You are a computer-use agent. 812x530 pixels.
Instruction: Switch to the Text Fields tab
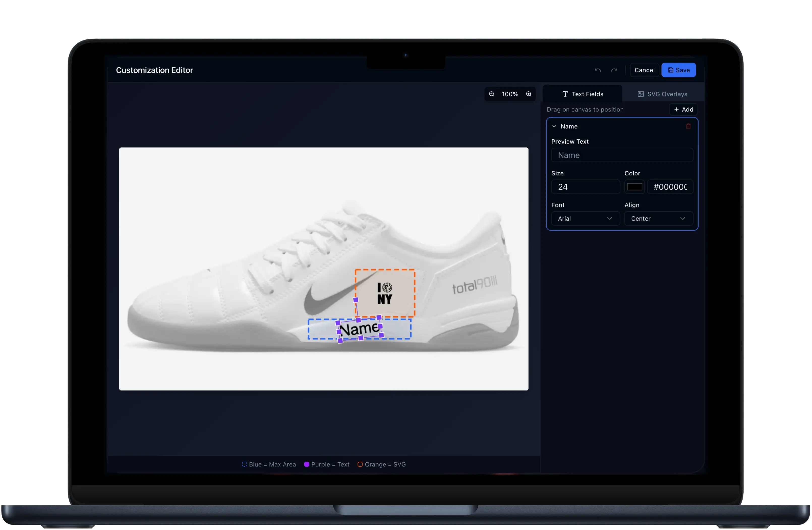point(582,94)
